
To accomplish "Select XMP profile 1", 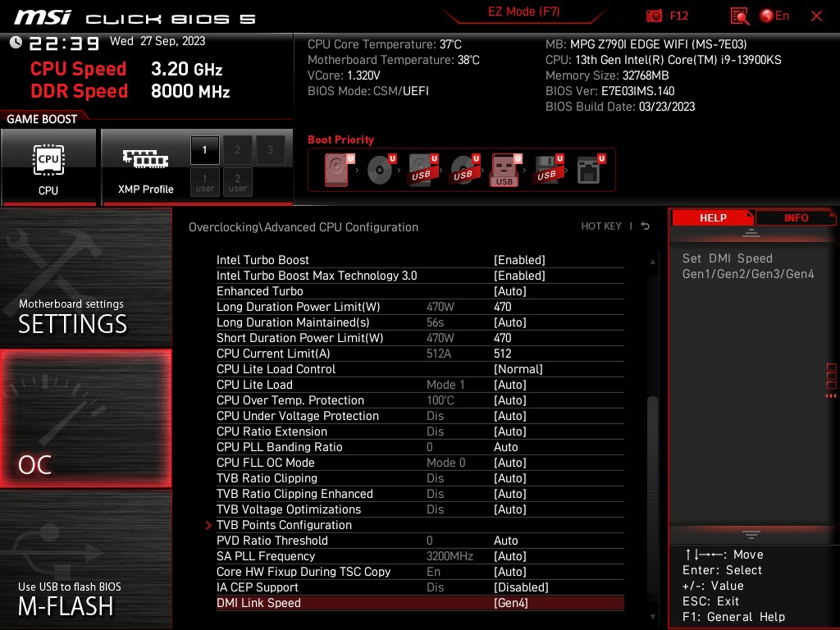I will (x=204, y=150).
